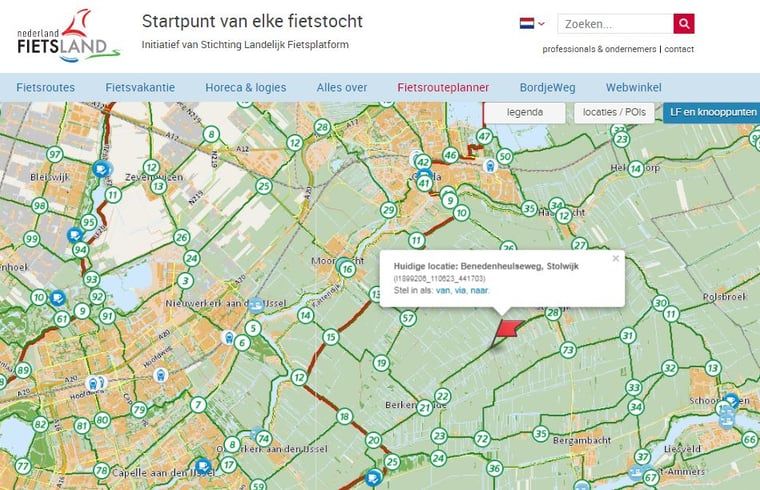760x490 pixels.
Task: Click junction node 50 on map
Action: 505,156
